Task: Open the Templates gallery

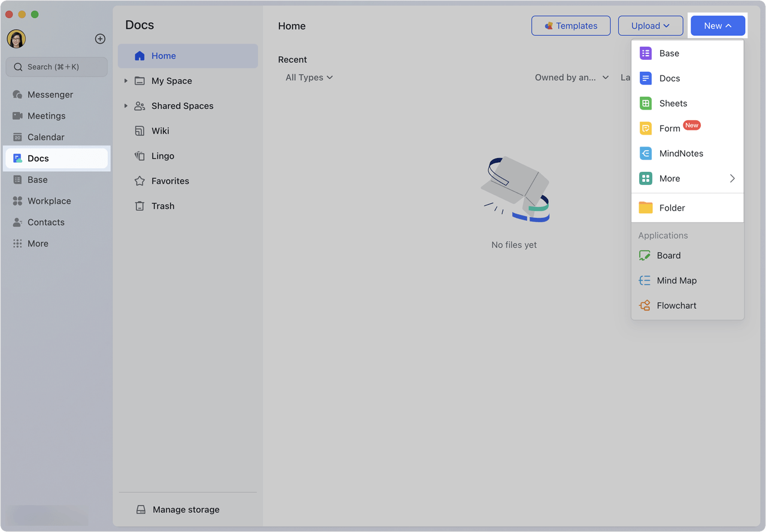Action: tap(570, 25)
